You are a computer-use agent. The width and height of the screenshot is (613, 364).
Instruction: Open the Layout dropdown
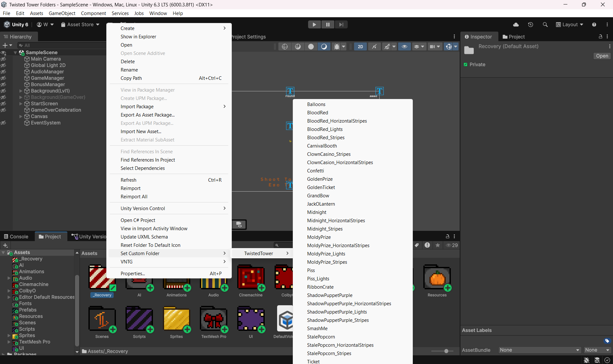click(570, 25)
